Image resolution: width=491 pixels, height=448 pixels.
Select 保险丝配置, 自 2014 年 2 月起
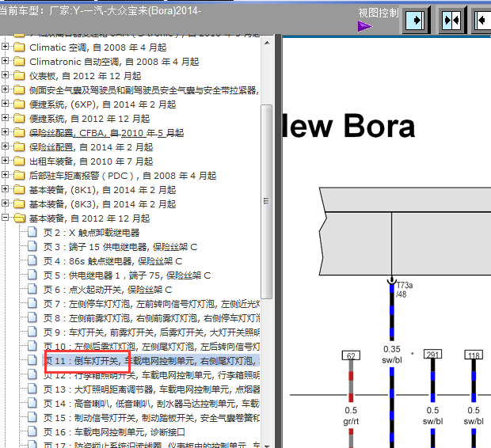click(x=91, y=147)
